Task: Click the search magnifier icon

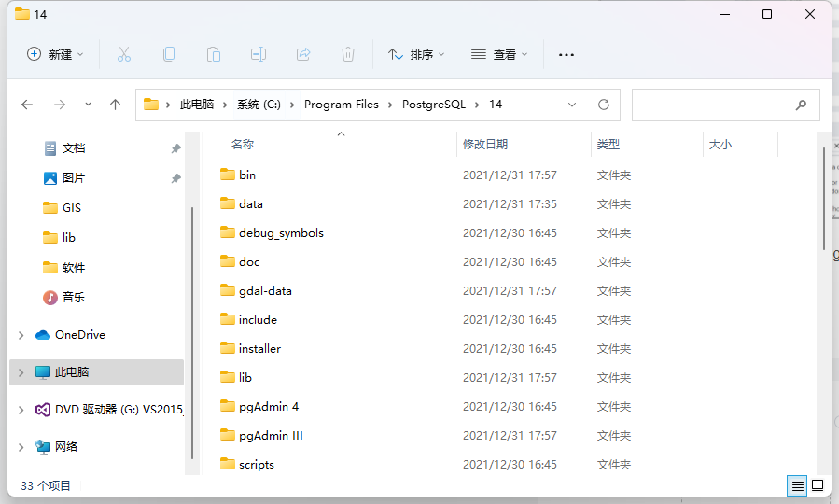Action: pos(801,105)
